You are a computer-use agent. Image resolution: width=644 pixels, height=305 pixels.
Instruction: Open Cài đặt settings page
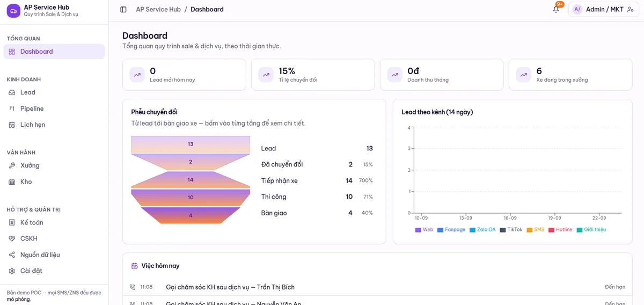click(x=54, y=271)
